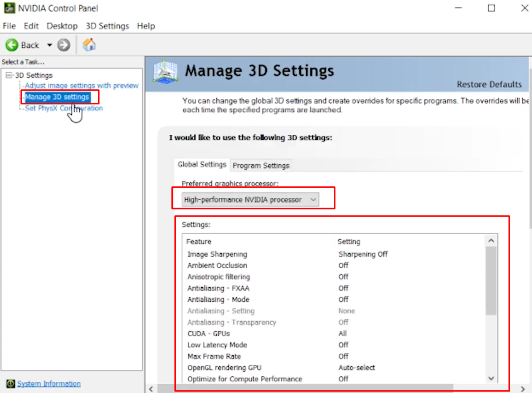532x393 pixels.
Task: Click the Forward arrow icon
Action: point(64,45)
